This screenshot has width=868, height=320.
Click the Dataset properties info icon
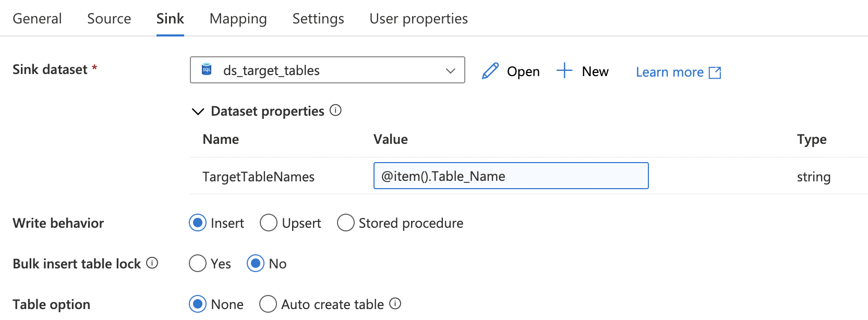point(336,110)
